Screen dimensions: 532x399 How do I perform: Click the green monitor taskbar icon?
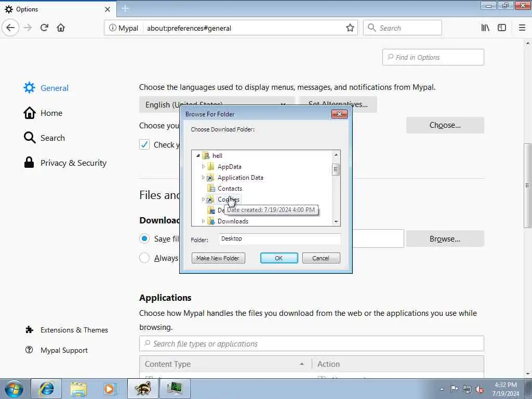point(175,389)
